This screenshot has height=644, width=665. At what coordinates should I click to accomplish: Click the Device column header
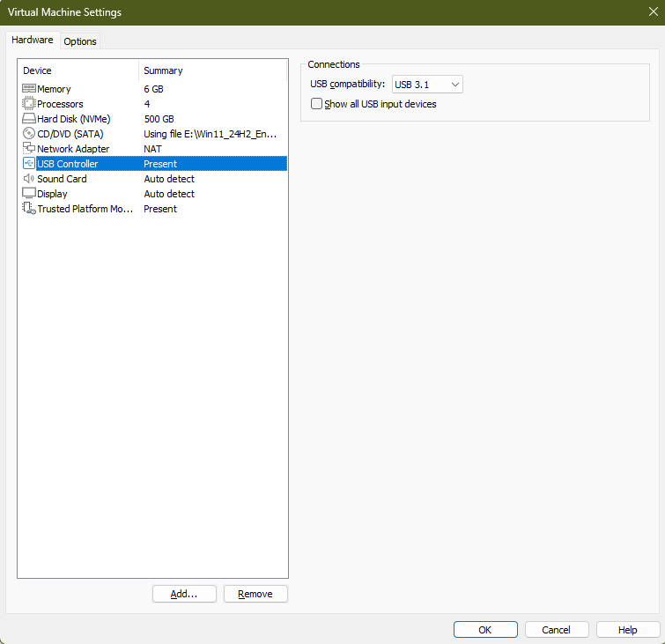78,70
